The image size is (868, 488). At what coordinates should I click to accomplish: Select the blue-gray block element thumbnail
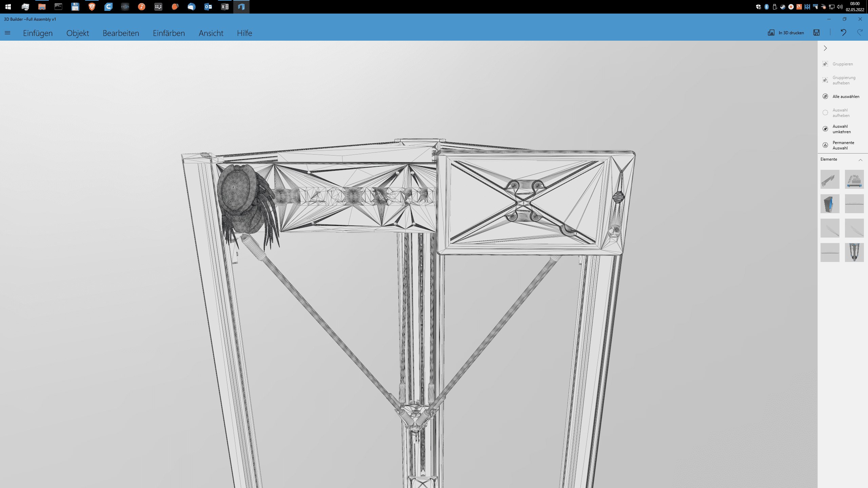(830, 203)
